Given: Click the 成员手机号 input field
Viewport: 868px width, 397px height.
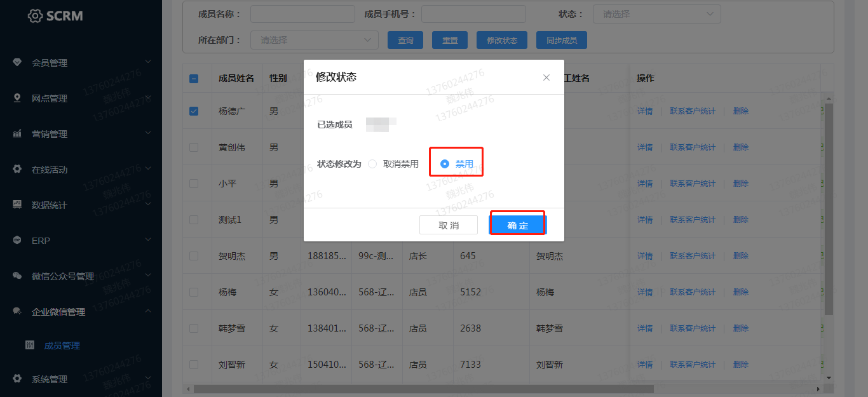Looking at the screenshot, I should (473, 13).
